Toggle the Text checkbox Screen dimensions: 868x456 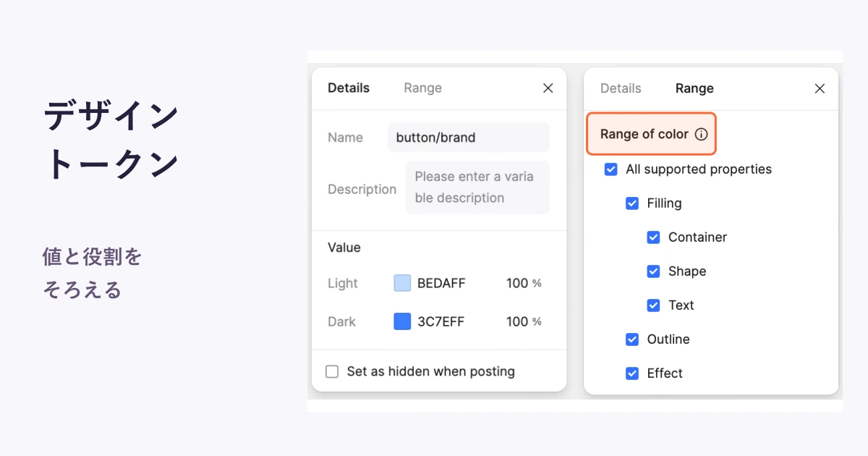coord(653,305)
